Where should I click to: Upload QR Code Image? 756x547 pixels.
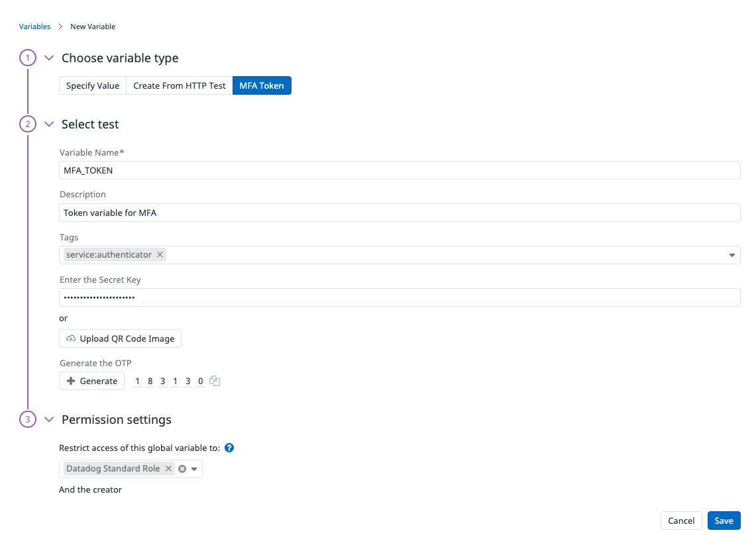coord(120,338)
